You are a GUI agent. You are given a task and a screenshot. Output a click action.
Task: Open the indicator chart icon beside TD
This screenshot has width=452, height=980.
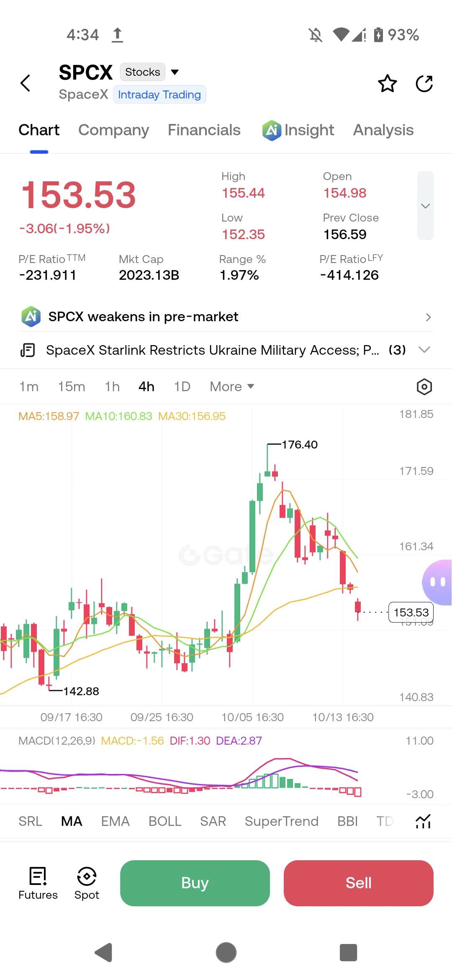423,821
